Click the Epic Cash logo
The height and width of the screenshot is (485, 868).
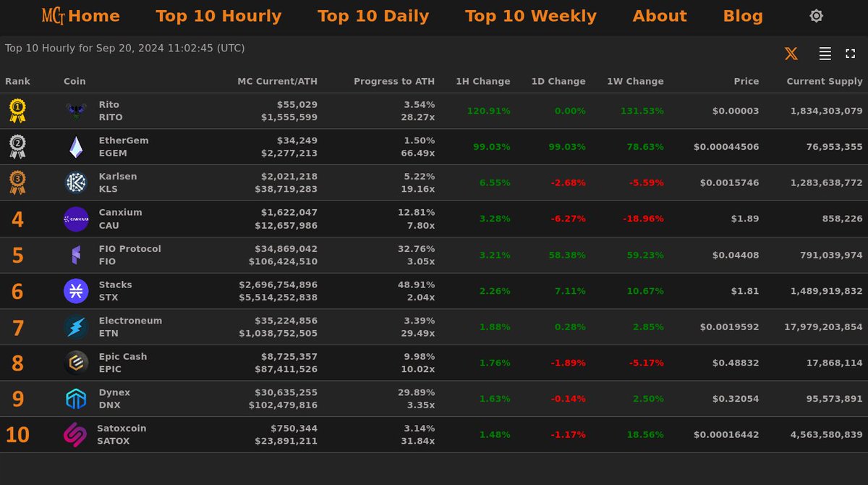(x=76, y=363)
